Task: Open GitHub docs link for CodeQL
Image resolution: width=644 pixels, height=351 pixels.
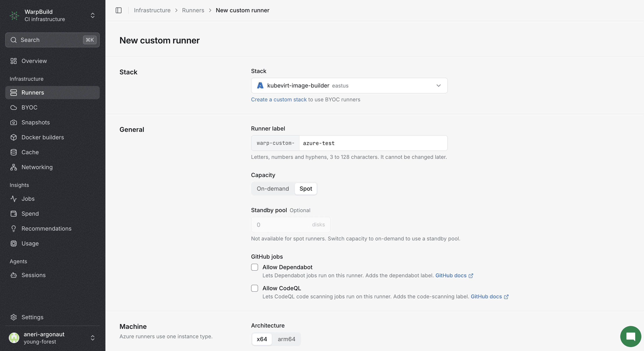Action: [489, 297]
